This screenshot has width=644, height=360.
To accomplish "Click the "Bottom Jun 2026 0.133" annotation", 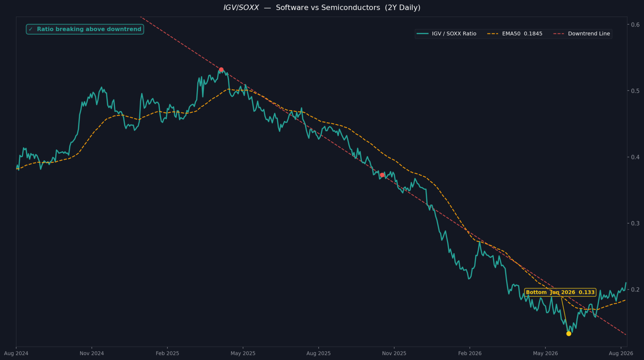I will coord(560,292).
